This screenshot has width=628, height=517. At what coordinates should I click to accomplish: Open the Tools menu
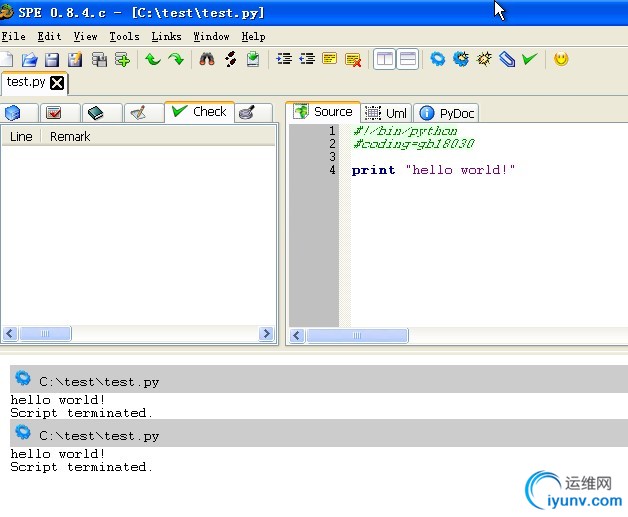(124, 36)
